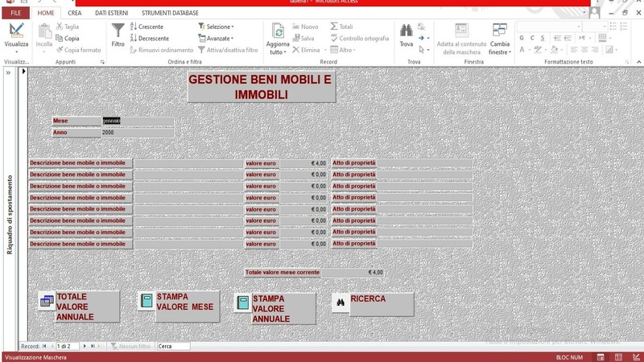Click the first Descrizione bene text field
The width and height of the screenshot is (644, 362).
189,163
